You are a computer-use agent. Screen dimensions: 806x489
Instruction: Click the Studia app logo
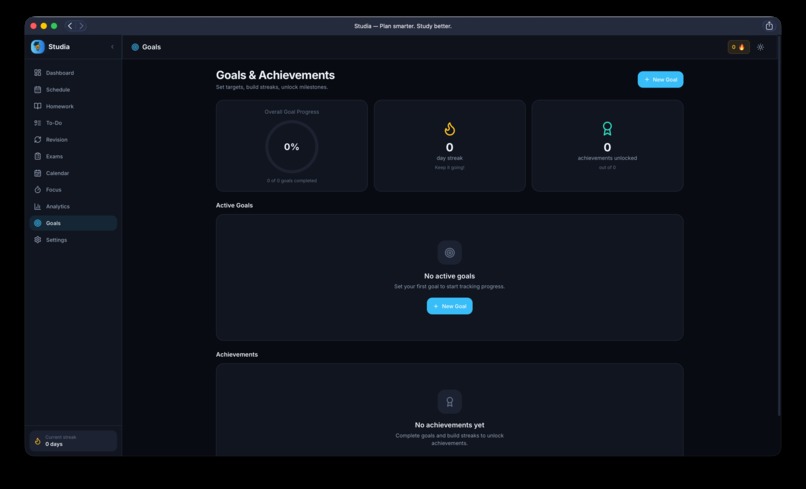coord(38,47)
